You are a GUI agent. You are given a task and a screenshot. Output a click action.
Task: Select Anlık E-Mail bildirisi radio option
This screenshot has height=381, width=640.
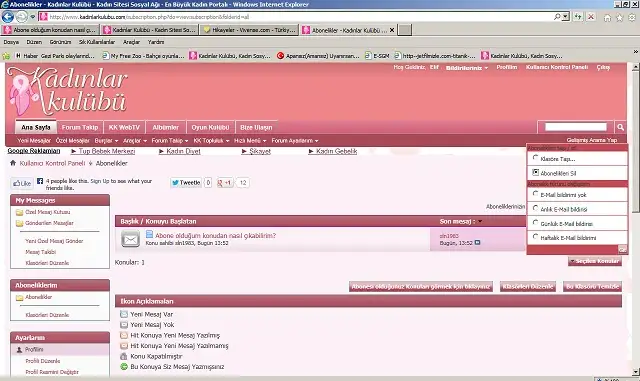click(x=536, y=208)
